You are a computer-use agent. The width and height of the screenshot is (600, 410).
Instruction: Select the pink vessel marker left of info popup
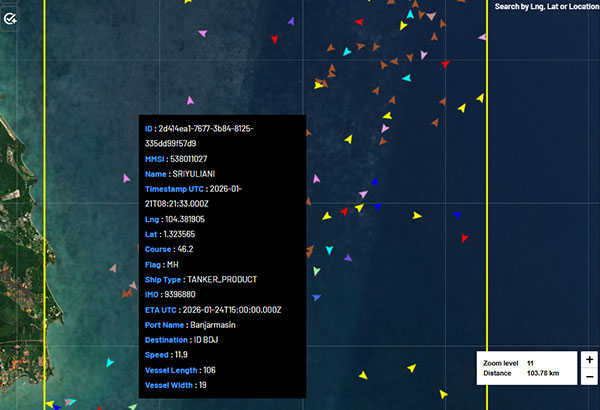coord(126,178)
